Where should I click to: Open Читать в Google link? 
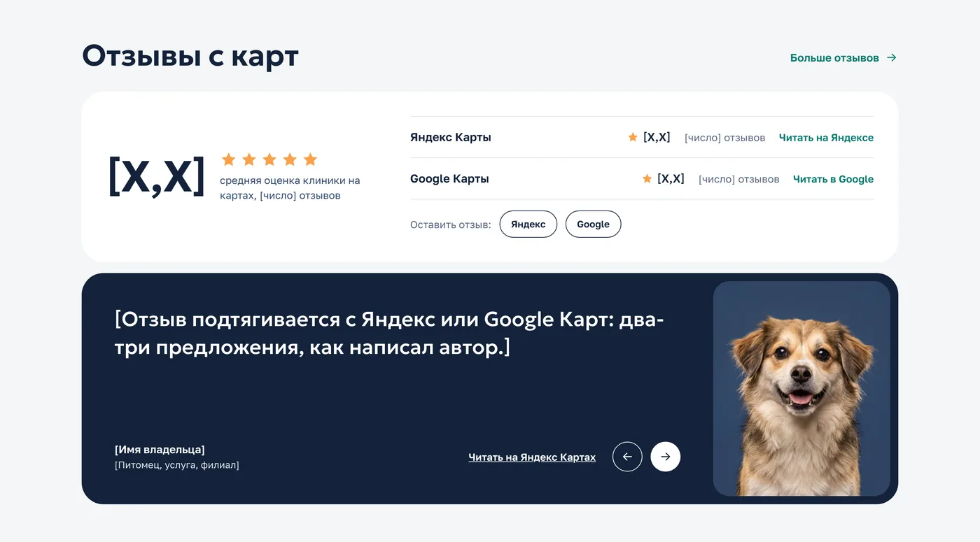point(833,179)
